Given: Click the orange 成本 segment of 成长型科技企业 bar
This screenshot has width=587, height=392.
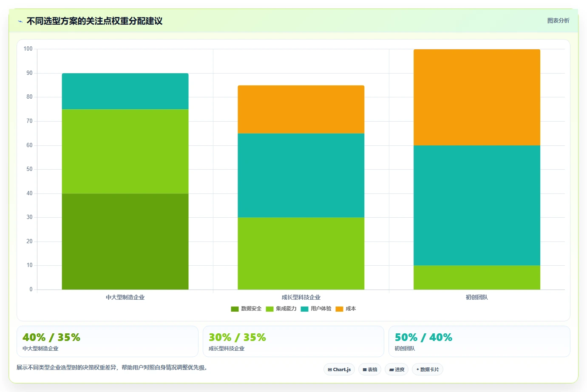Looking at the screenshot, I should (301, 109).
